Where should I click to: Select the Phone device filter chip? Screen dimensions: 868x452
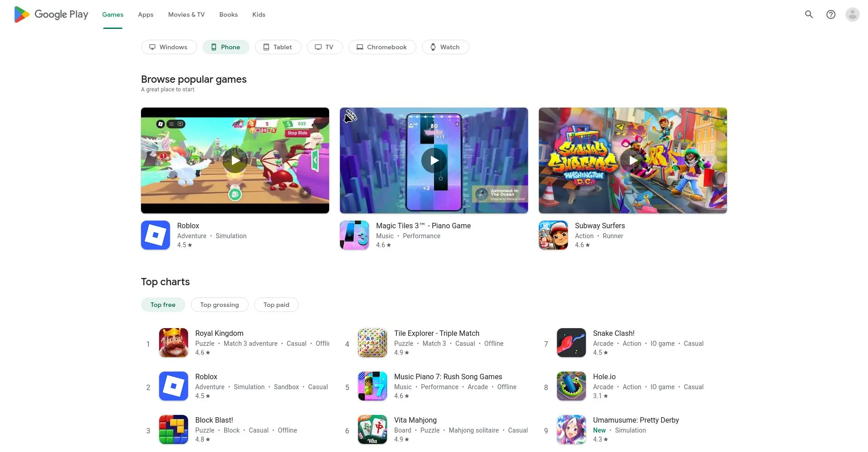226,47
